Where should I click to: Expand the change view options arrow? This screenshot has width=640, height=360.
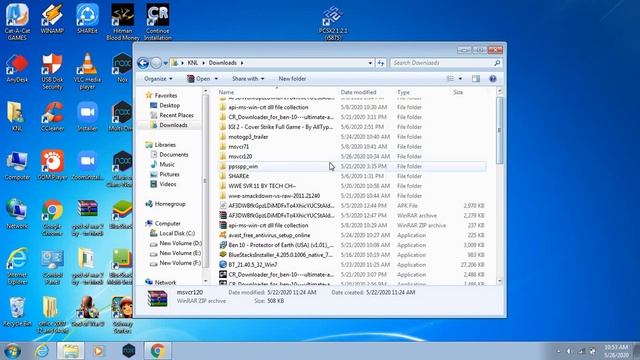[x=460, y=79]
